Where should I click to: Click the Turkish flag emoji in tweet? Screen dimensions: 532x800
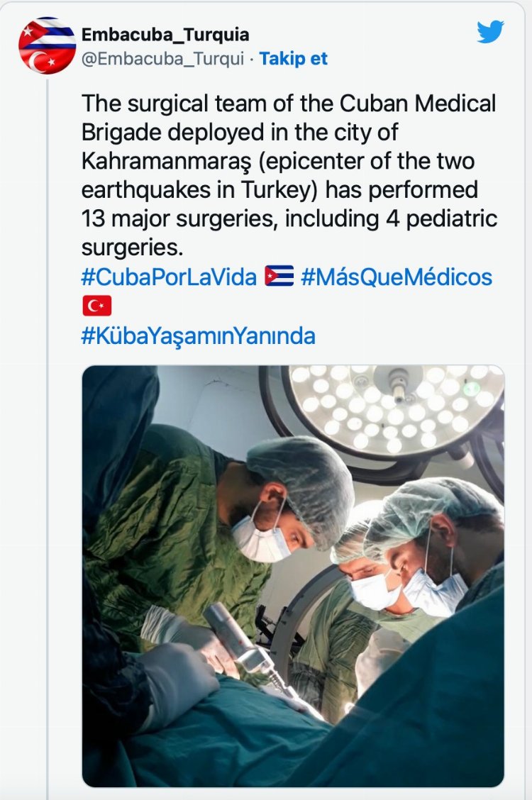click(x=96, y=306)
